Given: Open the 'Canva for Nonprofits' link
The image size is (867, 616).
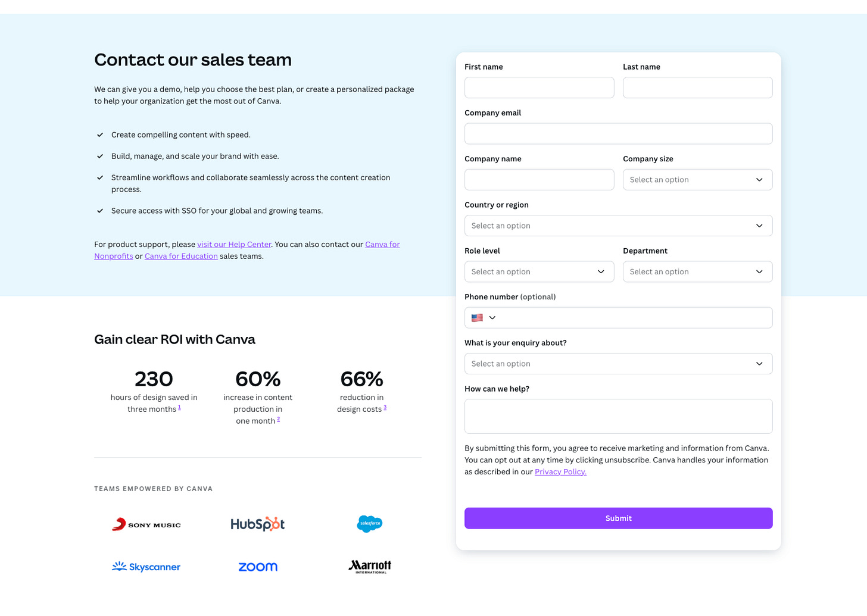Looking at the screenshot, I should pyautogui.click(x=382, y=245).
